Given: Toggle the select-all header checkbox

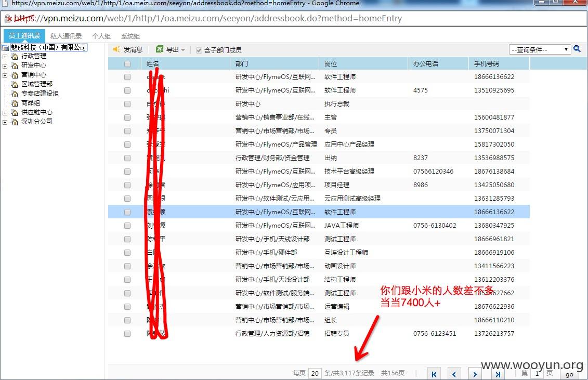Looking at the screenshot, I should (127, 64).
